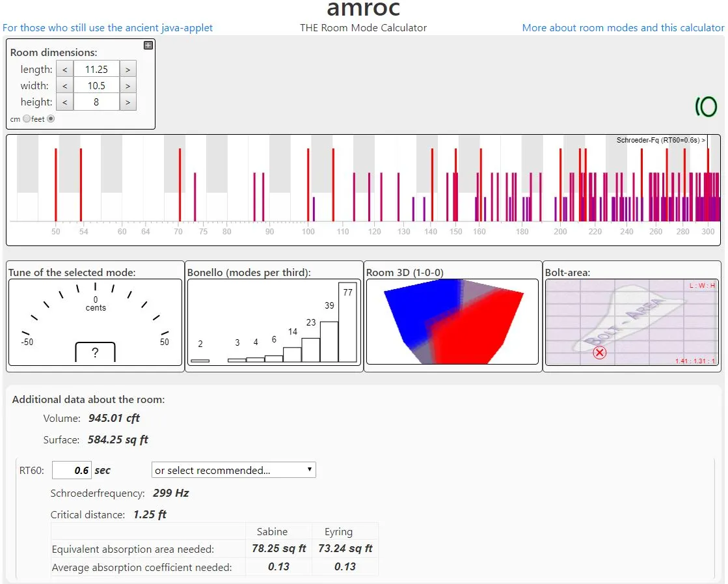Decrease the room height value
This screenshot has width=728, height=584.
pyautogui.click(x=64, y=102)
